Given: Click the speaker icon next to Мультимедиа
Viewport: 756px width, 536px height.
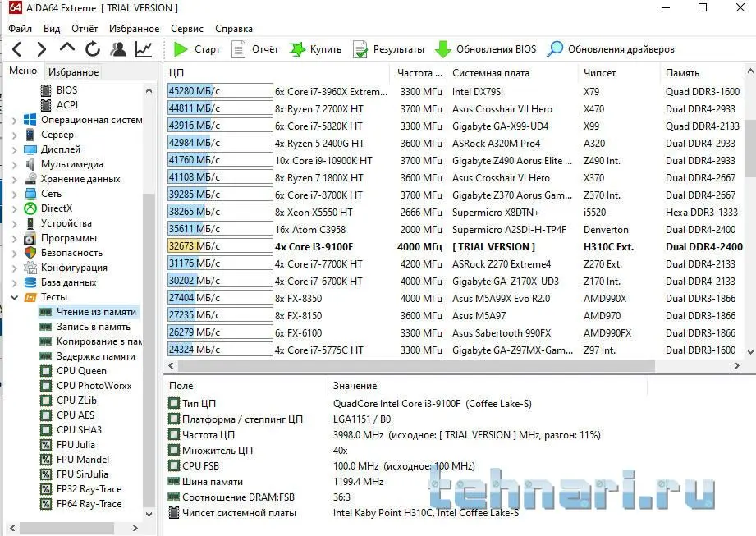Looking at the screenshot, I should [x=30, y=164].
